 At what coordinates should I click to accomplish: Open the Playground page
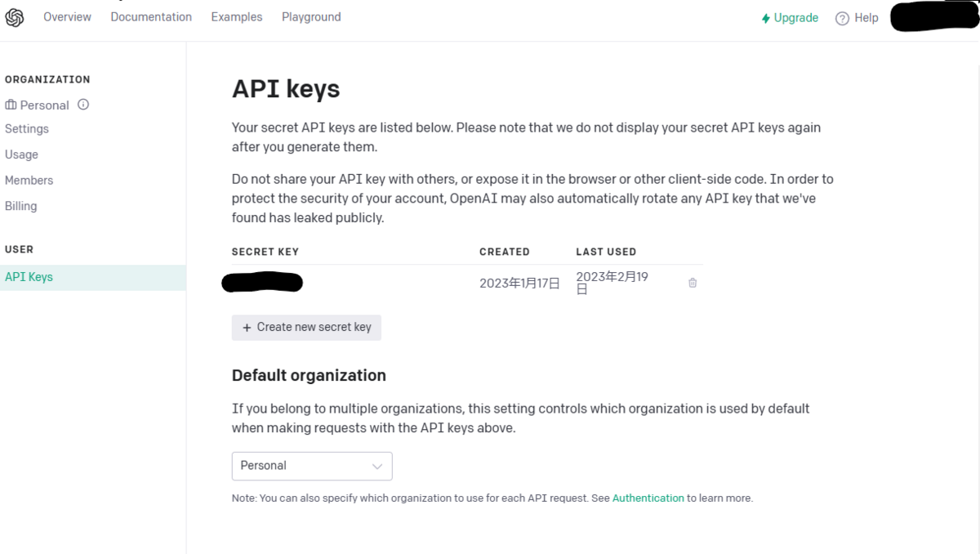point(311,16)
